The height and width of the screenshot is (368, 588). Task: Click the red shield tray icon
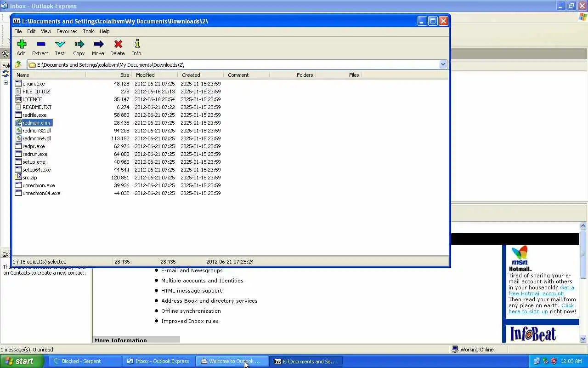tap(554, 361)
